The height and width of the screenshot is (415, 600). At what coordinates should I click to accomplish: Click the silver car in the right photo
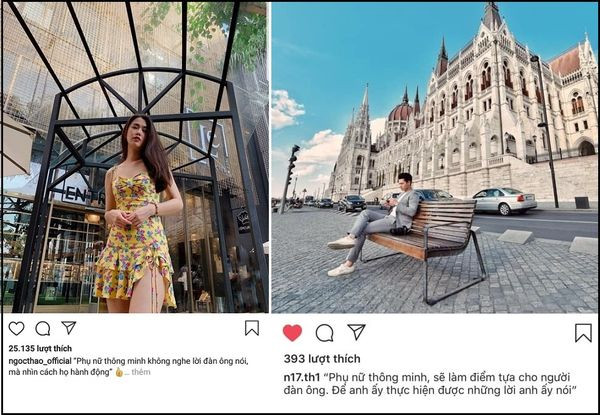(504, 201)
